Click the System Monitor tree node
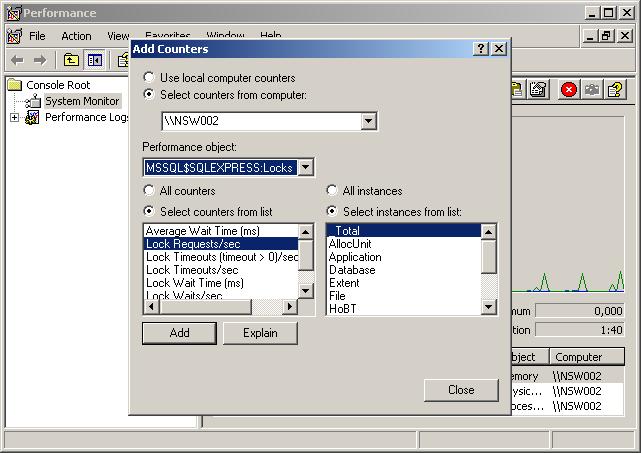 (82, 101)
